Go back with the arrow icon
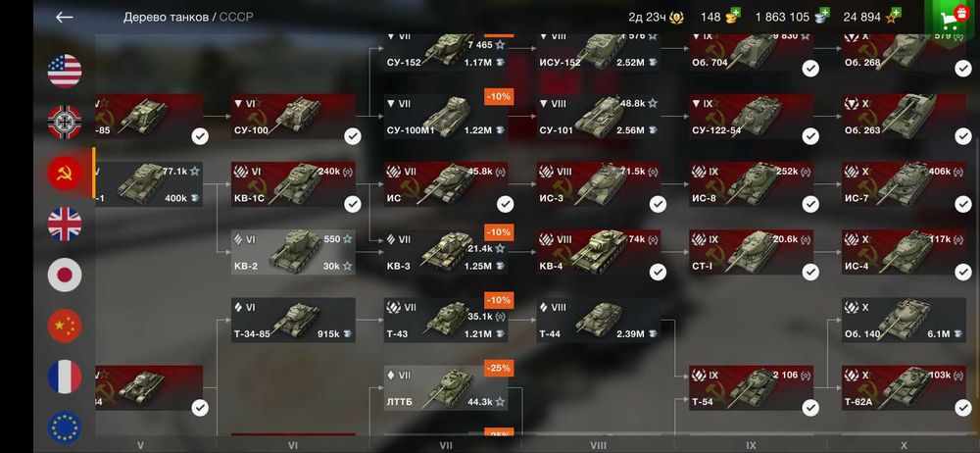Image resolution: width=980 pixels, height=453 pixels. 65,18
